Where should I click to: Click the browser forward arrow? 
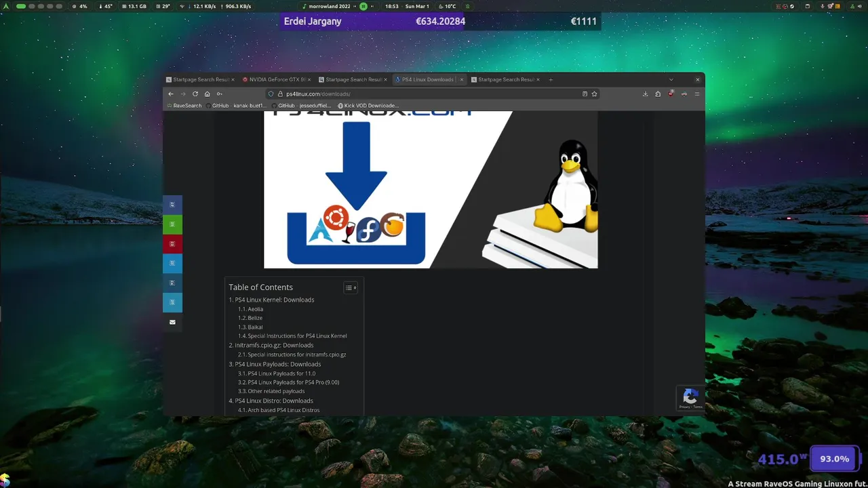pyautogui.click(x=183, y=94)
